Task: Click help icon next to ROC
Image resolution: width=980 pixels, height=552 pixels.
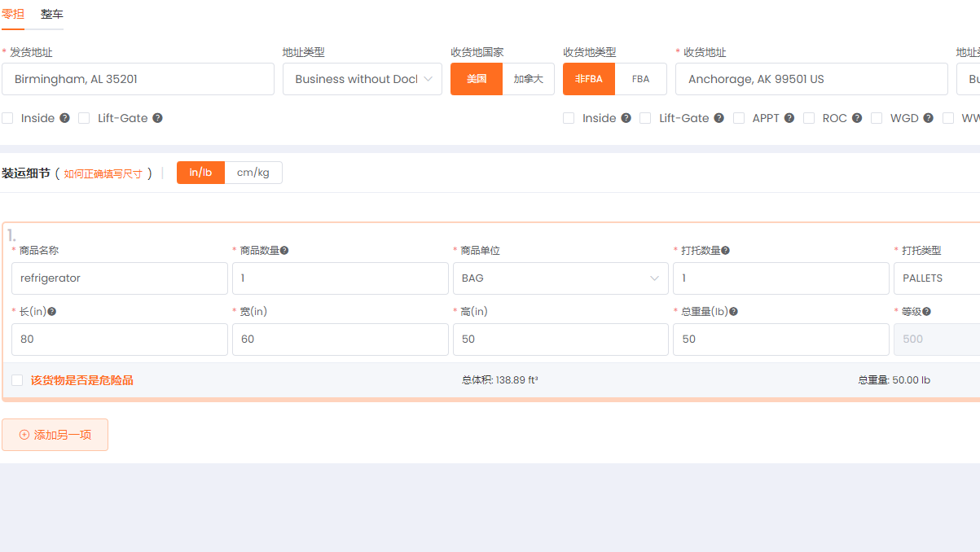Action: click(857, 118)
